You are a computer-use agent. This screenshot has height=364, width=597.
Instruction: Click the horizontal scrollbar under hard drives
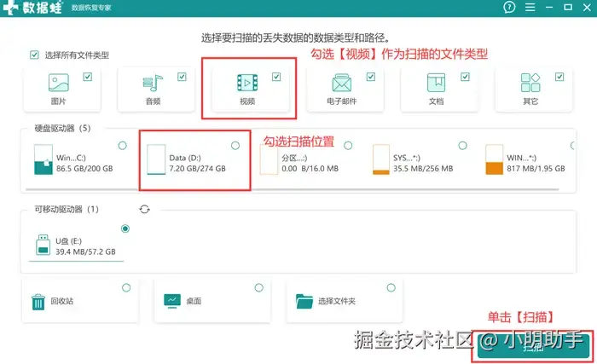[292, 189]
